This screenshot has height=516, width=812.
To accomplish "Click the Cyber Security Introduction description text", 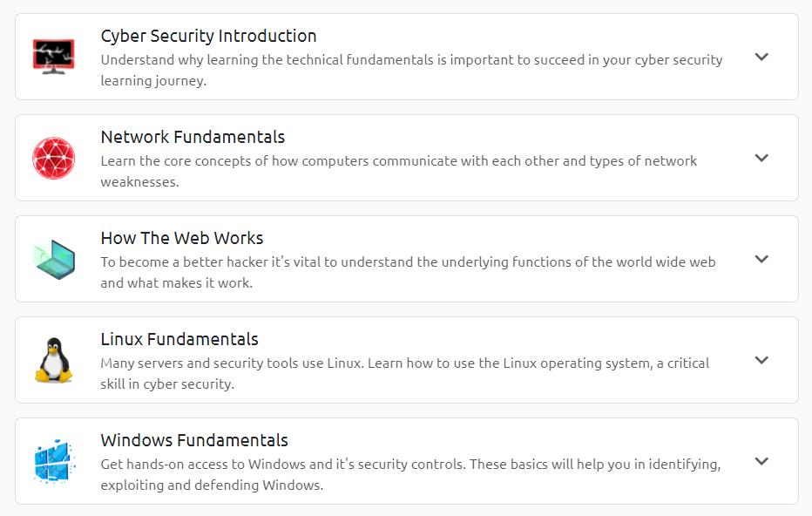I will (410, 71).
